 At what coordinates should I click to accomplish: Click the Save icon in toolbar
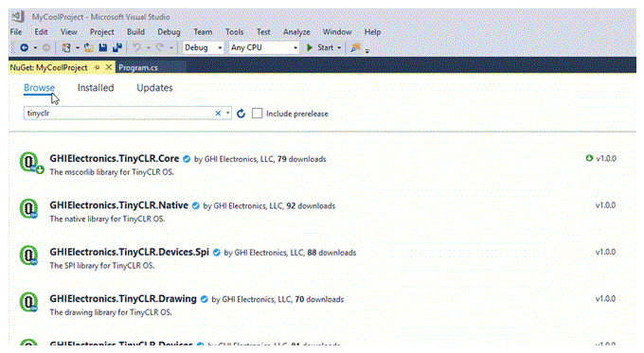click(x=102, y=47)
